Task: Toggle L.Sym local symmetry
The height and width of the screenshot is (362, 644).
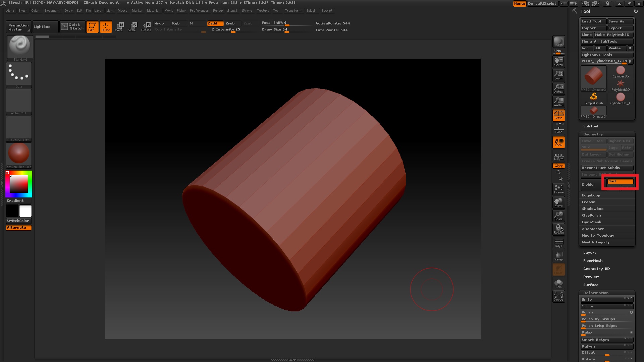Action: 558,157
